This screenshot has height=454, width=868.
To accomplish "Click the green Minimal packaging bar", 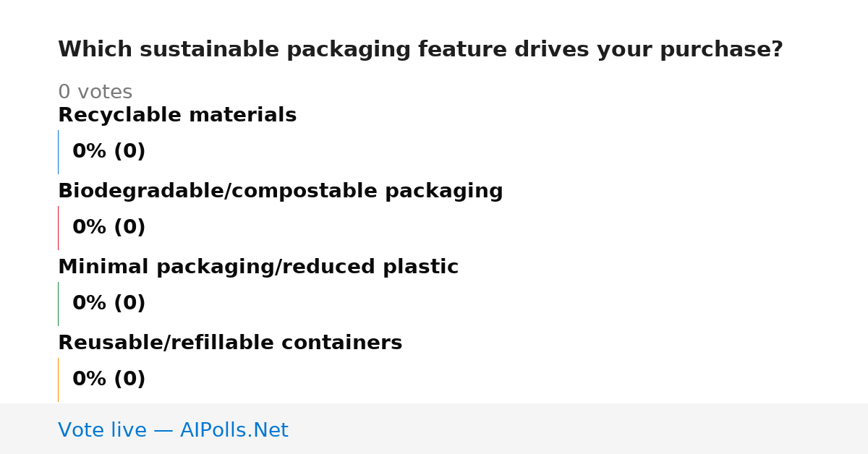I will tap(58, 304).
